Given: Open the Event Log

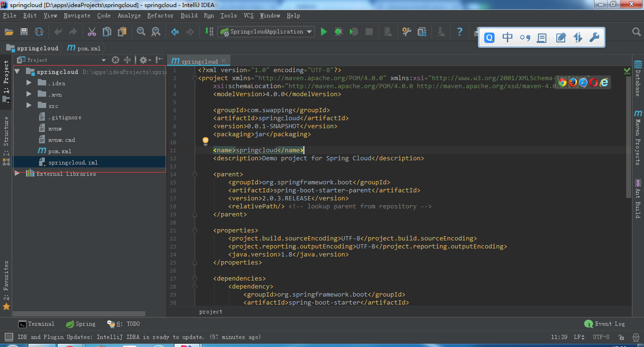Looking at the screenshot, I should point(605,324).
